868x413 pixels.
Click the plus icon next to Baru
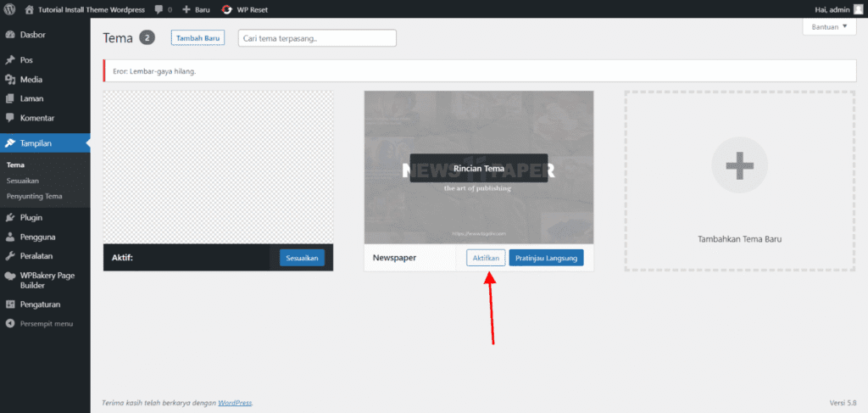click(186, 9)
